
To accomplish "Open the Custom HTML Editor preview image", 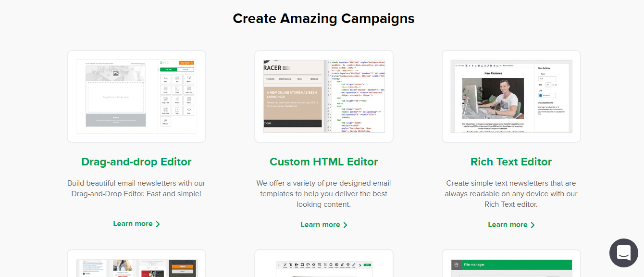I will [324, 97].
